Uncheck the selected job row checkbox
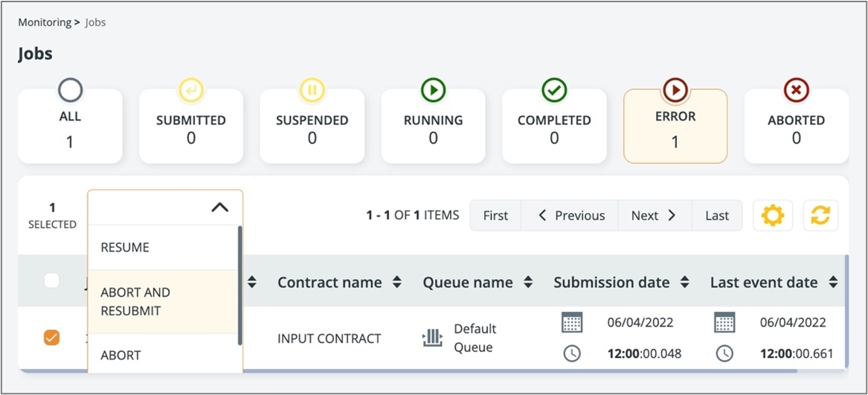 click(51, 338)
